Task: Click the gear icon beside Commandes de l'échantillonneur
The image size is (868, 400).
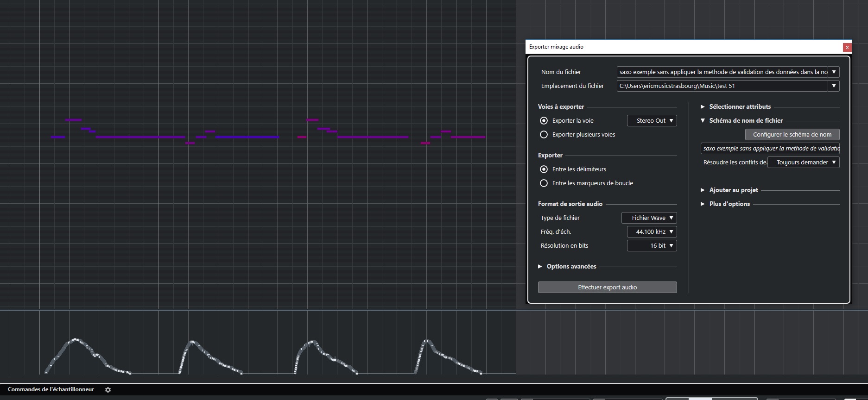Action: coord(108,390)
